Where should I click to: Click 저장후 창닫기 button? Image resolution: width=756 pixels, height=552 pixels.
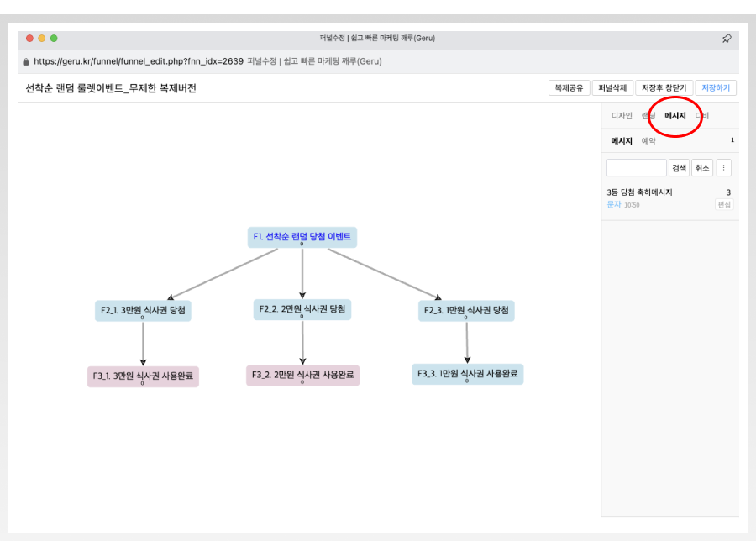664,88
